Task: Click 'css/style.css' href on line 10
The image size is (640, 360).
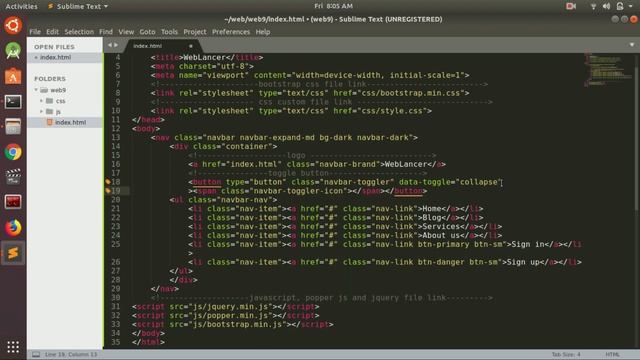Action: coord(394,111)
